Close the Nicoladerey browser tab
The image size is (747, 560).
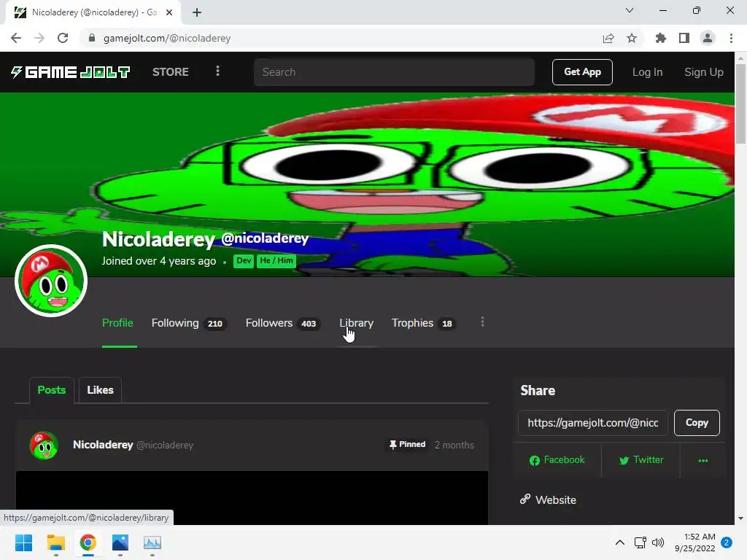tap(169, 12)
